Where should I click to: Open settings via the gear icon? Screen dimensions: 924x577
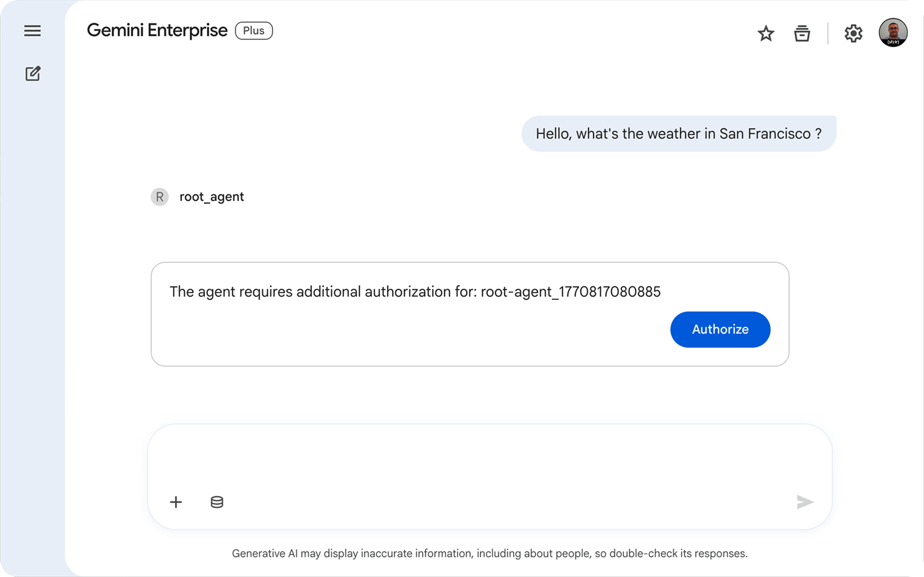pos(853,33)
